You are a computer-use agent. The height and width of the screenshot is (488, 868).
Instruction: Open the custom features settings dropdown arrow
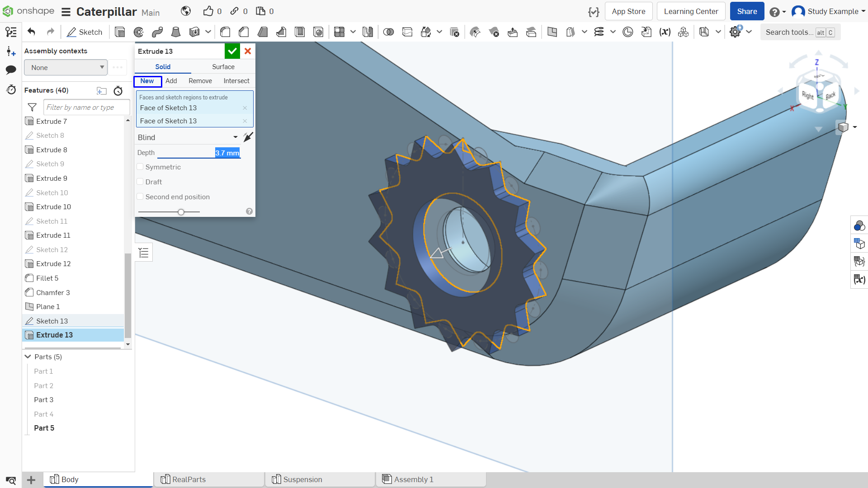[x=749, y=32]
